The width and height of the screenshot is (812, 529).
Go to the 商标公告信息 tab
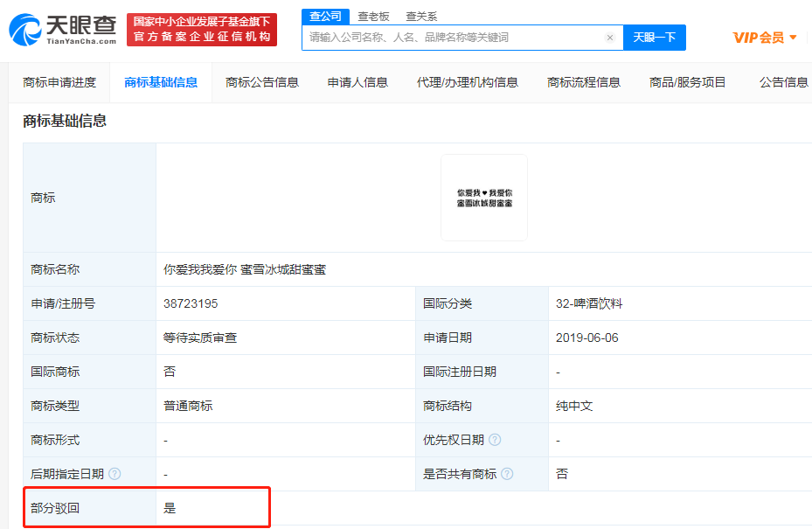click(x=262, y=82)
